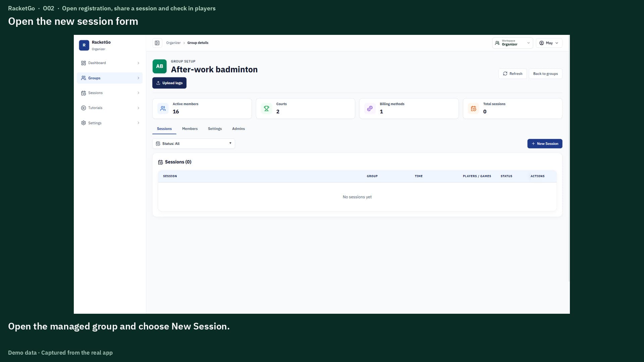Expand the Dashboard sidebar chevron

click(138, 63)
